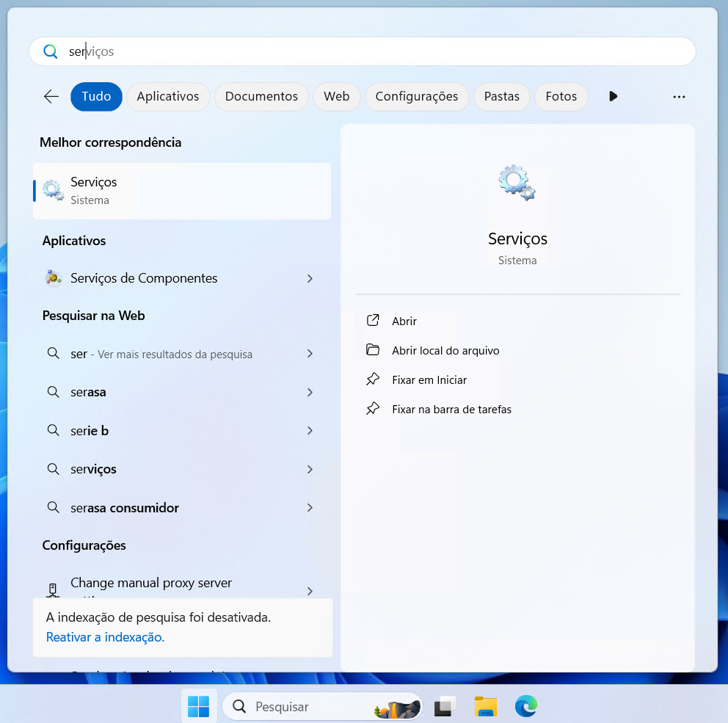
Task: Click the pin icon for Fixar na barra de tarefas
Action: click(373, 409)
